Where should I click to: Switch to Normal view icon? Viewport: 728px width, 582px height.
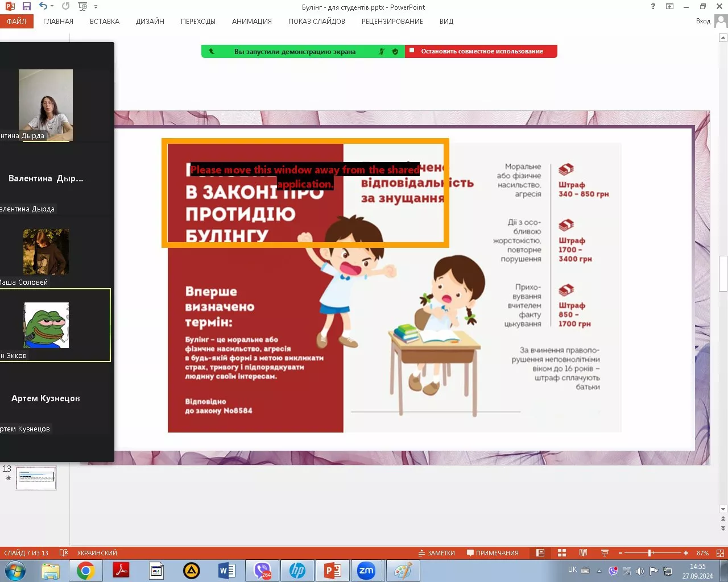[540, 553]
